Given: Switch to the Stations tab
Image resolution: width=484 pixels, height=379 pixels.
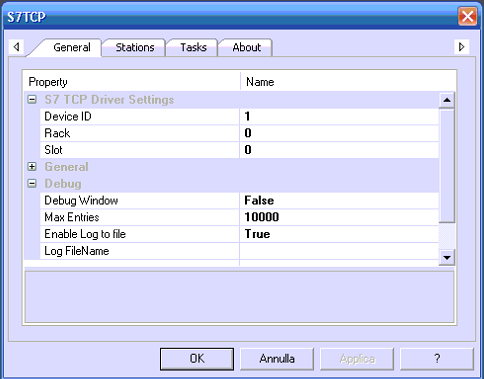Looking at the screenshot, I should [134, 47].
